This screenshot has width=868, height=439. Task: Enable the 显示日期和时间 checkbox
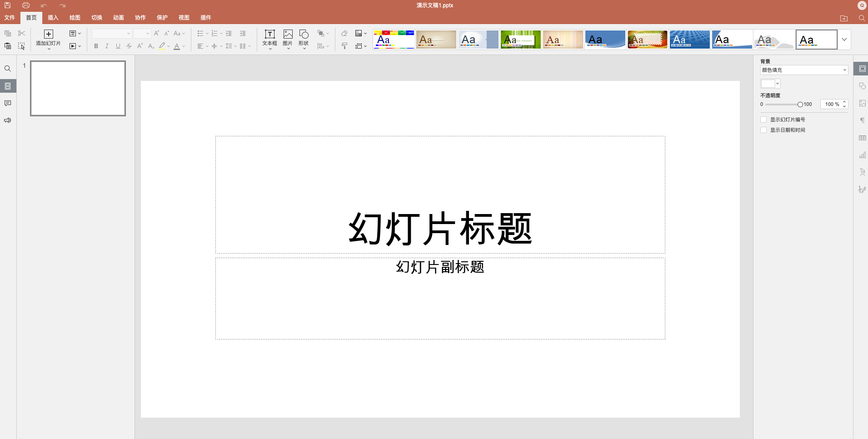[x=763, y=130]
